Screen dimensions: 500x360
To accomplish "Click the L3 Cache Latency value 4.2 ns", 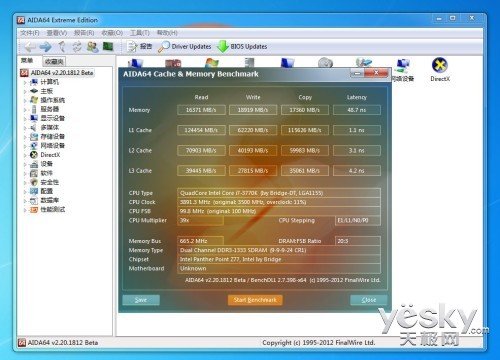I will (x=357, y=171).
